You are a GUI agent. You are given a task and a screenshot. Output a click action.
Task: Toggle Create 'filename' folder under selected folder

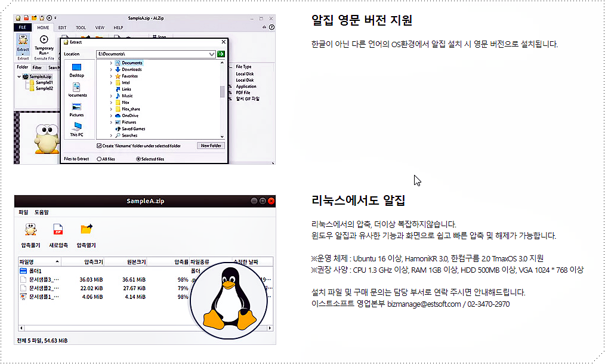click(99, 146)
